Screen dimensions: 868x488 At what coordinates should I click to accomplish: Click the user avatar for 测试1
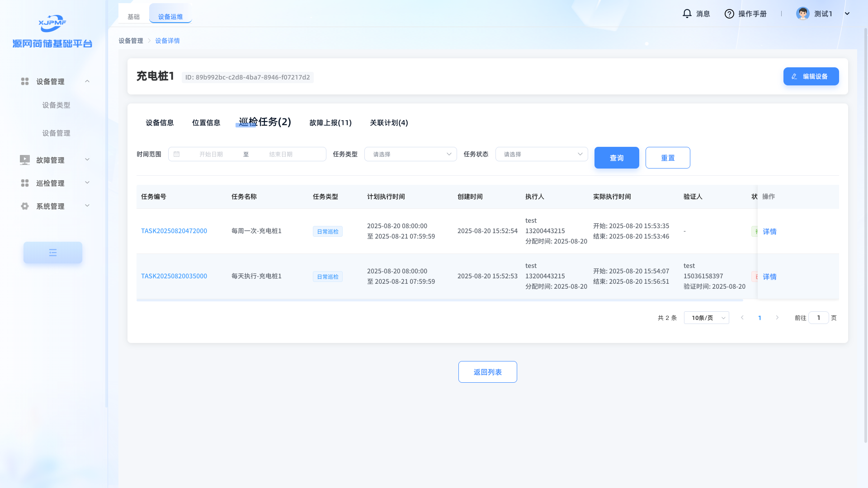pos(802,14)
